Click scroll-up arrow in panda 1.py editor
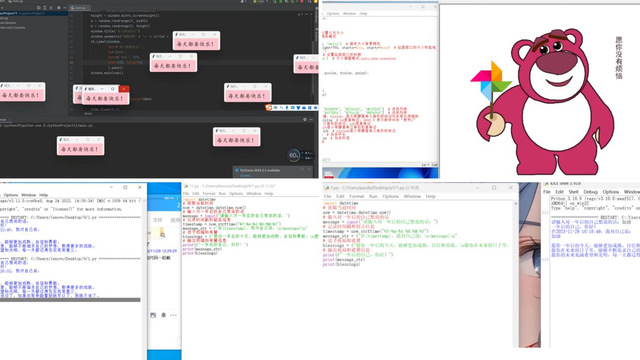Viewport: 640px width, 360px height. (515, 203)
